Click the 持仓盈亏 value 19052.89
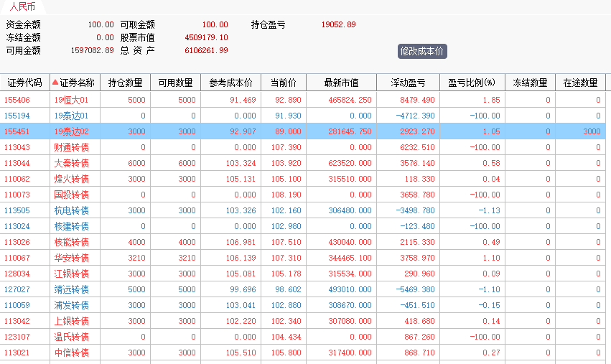Image resolution: width=611 pixels, height=364 pixels. (338, 24)
